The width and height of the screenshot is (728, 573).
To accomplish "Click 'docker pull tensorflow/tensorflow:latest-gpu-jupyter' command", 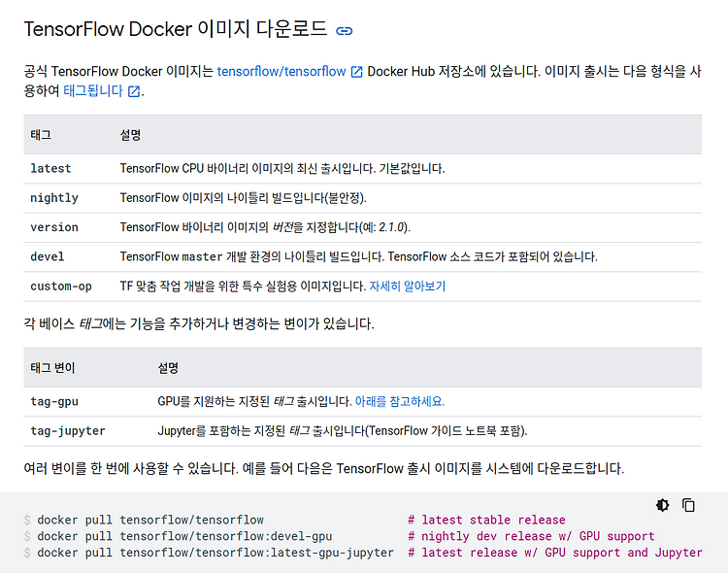I will (215, 552).
